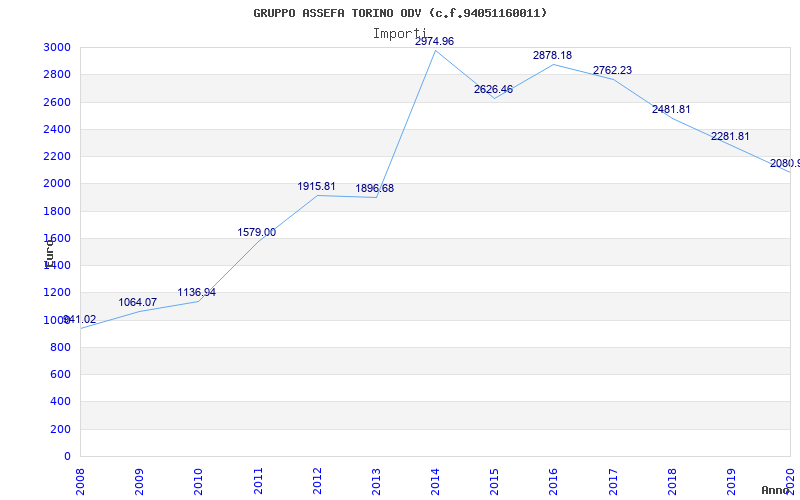The height and width of the screenshot is (500, 800).
Task: Click the 2015 x-axis year label
Action: coord(494,481)
